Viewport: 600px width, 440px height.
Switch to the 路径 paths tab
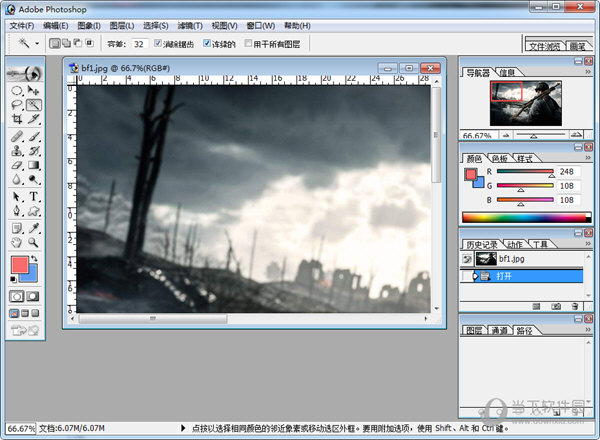(524, 330)
